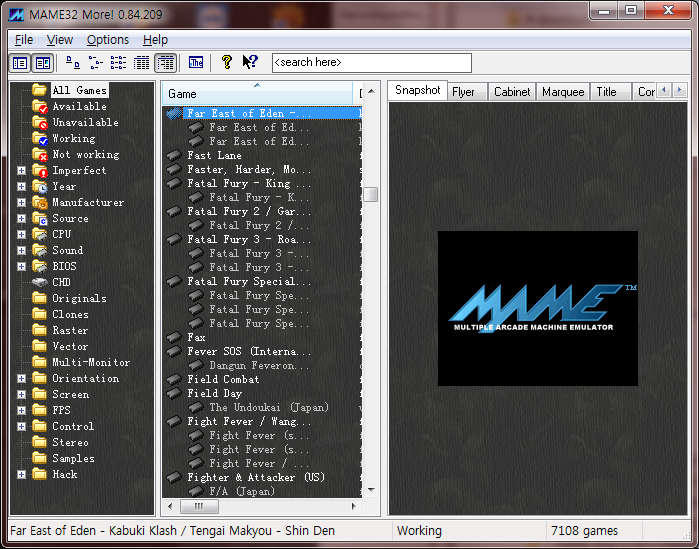
Task: Select the Imperfect folder icon
Action: click(40, 171)
